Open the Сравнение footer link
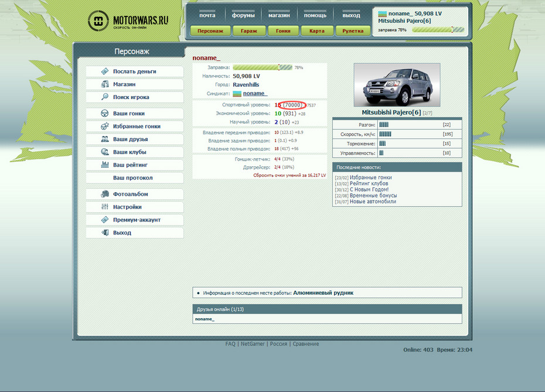545x392 pixels. pos(305,344)
